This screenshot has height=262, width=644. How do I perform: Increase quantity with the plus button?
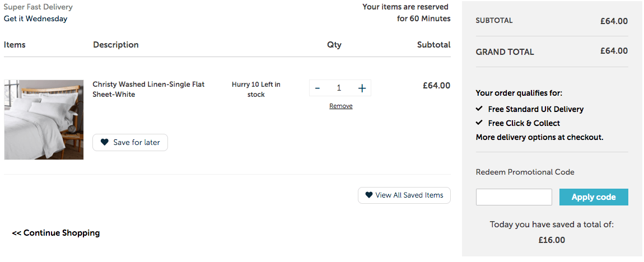(x=362, y=88)
